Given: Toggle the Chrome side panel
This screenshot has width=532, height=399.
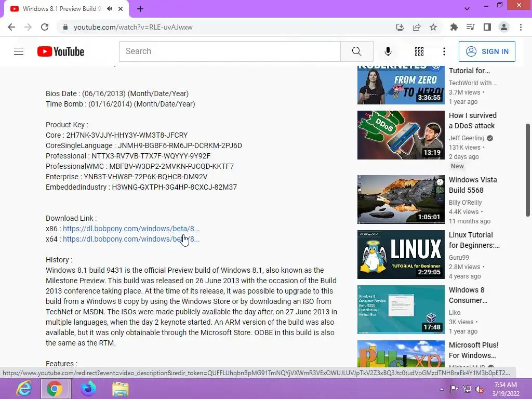Looking at the screenshot, I should pos(487,27).
